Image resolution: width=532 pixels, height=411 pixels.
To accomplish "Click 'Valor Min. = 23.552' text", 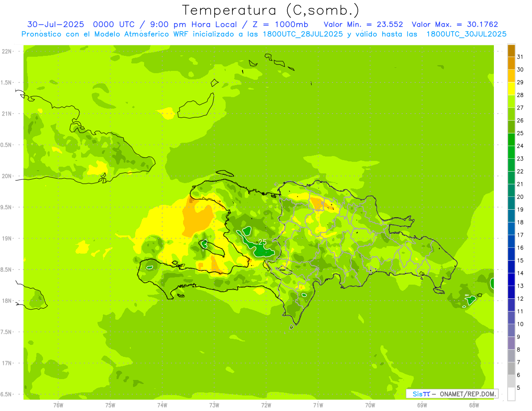I will coord(363,24).
